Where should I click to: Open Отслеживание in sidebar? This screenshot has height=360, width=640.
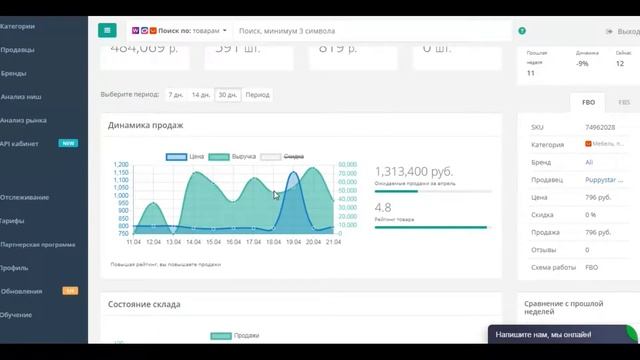pos(24,197)
